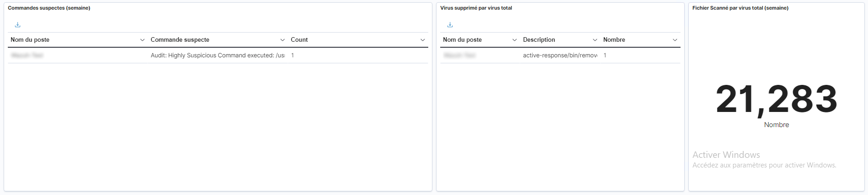Expand the Nombre column header chevron
Screen dimensions: 868x195
[x=675, y=40]
